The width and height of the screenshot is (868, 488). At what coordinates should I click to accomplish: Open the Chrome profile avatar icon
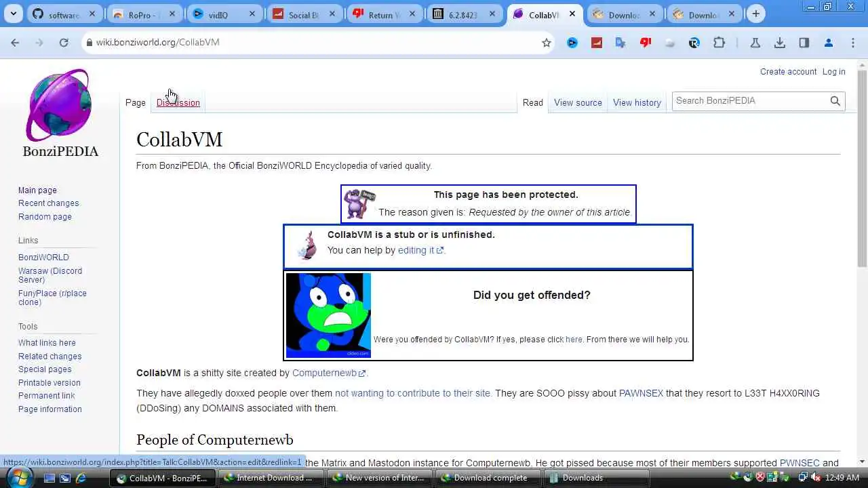[829, 43]
